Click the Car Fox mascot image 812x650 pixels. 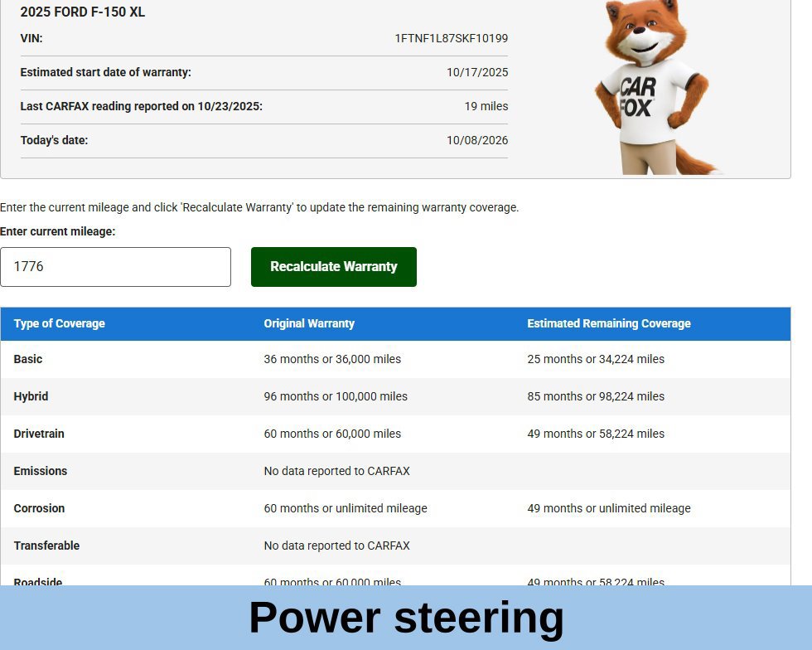[655, 87]
